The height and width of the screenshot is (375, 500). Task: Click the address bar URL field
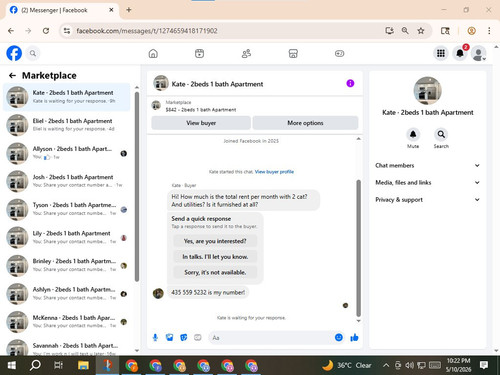click(x=227, y=31)
